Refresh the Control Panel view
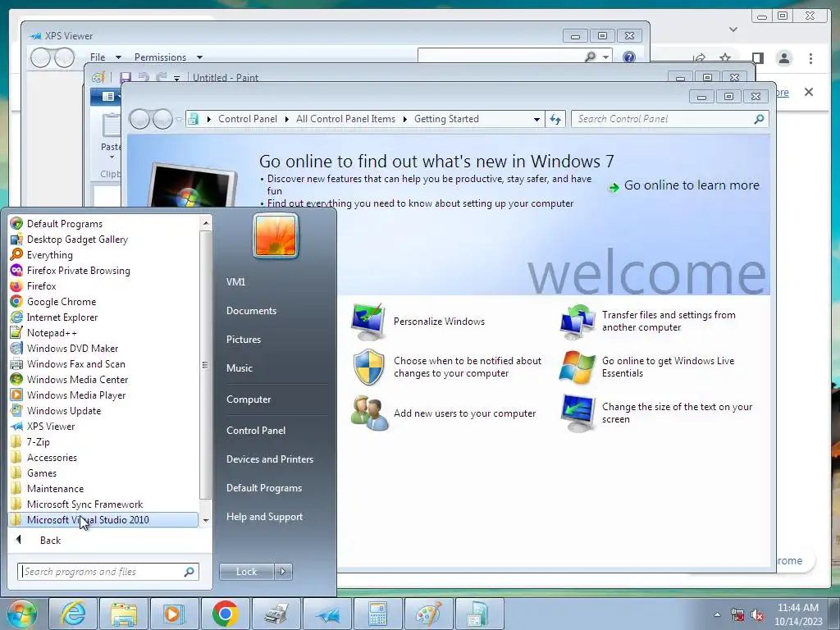The height and width of the screenshot is (630, 840). tap(555, 120)
